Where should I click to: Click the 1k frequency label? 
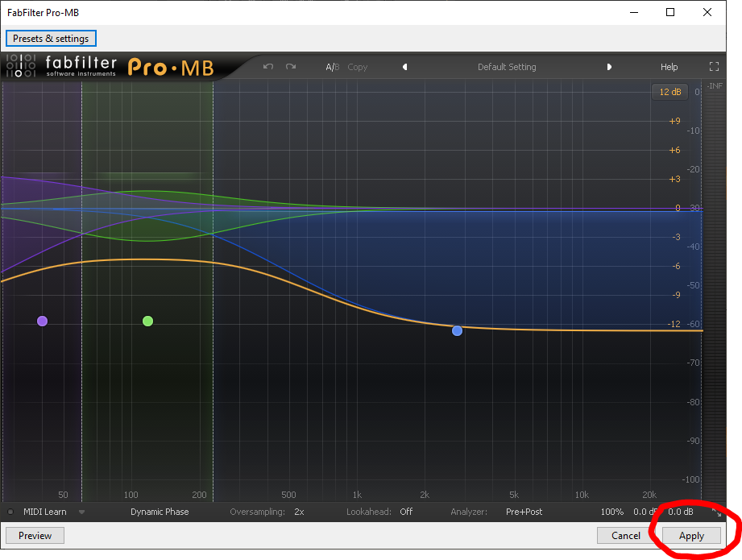tap(357, 495)
